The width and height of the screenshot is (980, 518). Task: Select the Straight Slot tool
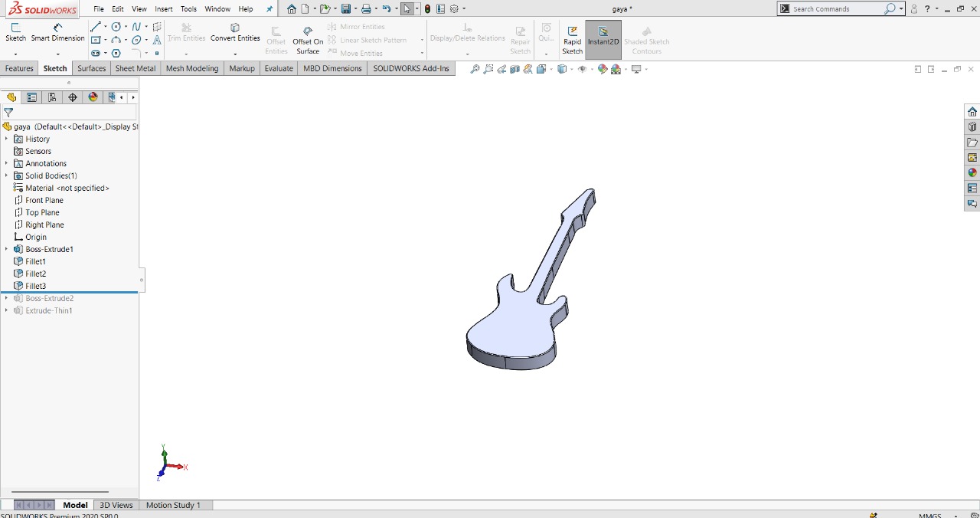[x=96, y=54]
